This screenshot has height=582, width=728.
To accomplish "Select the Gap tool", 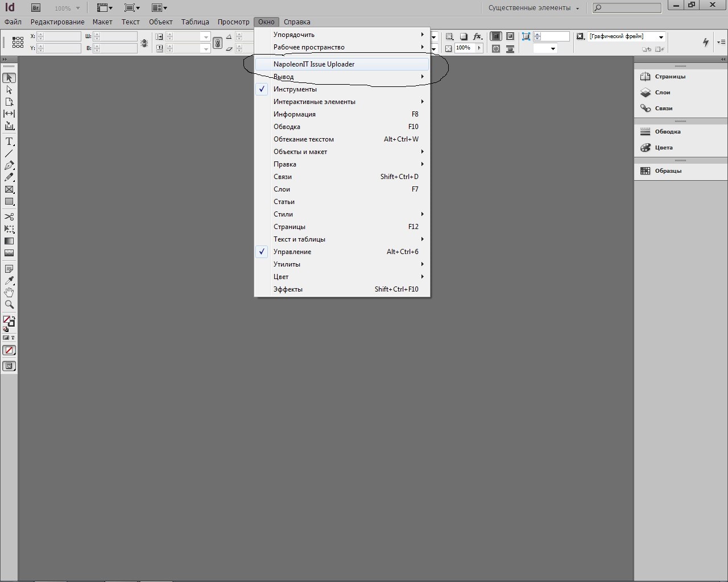I will point(9,114).
